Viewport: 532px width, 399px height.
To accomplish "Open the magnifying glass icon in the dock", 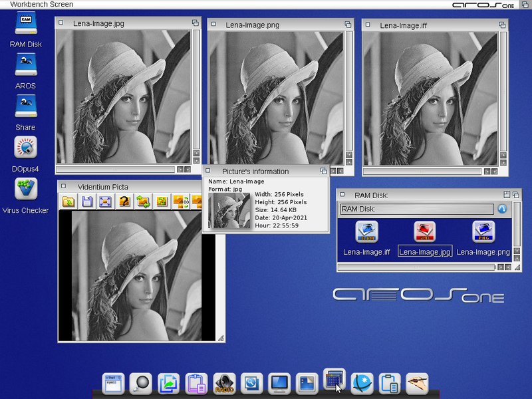I will [x=140, y=384].
